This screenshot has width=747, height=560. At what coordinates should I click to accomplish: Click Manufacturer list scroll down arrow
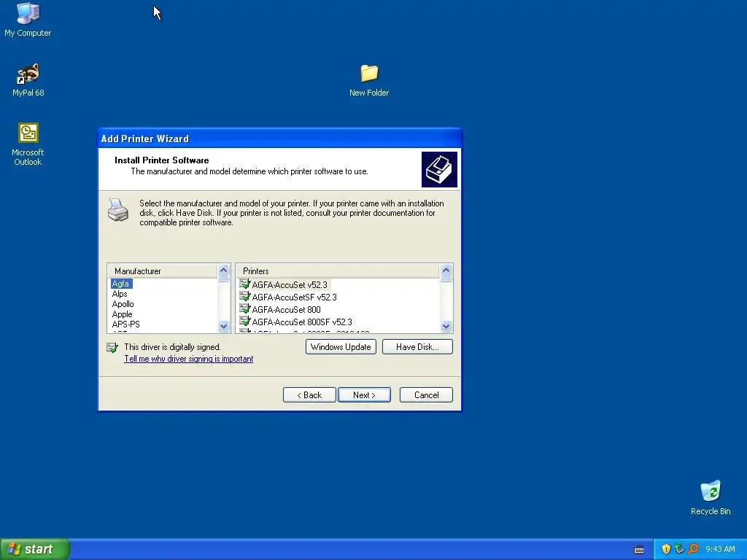(223, 326)
